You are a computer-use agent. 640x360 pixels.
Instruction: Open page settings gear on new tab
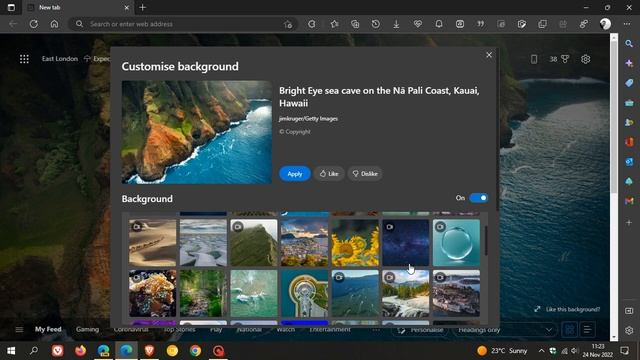coord(585,59)
